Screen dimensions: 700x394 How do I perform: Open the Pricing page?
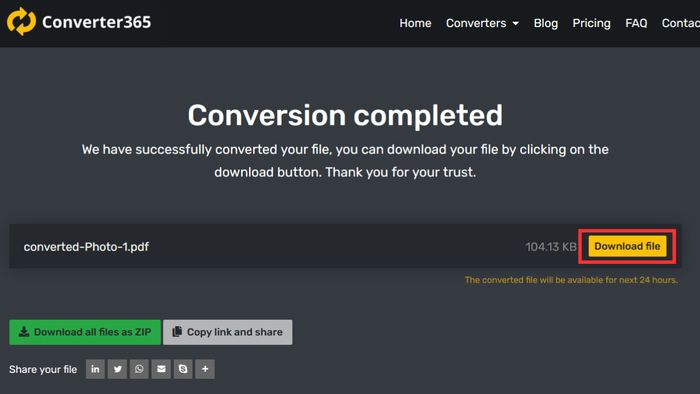[592, 23]
